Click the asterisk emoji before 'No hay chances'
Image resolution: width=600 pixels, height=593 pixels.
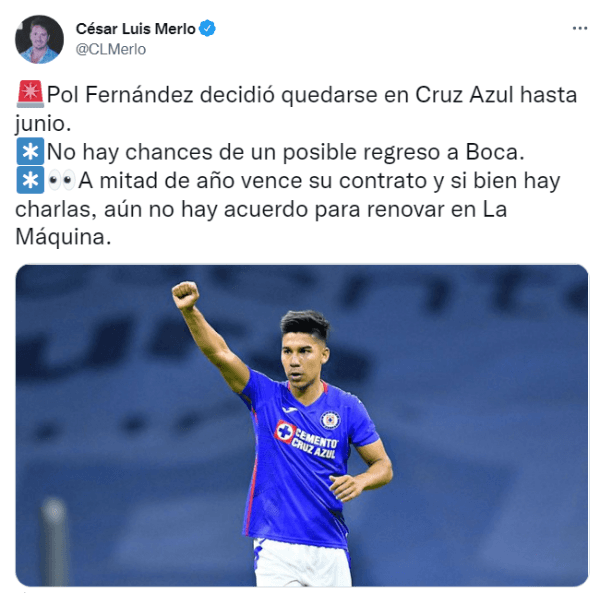pos(30,152)
